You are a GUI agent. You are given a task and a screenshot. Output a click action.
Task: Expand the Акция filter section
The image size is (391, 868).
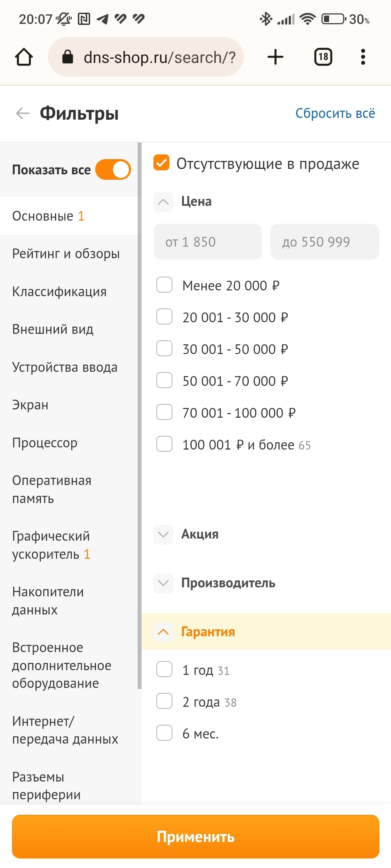click(x=163, y=535)
